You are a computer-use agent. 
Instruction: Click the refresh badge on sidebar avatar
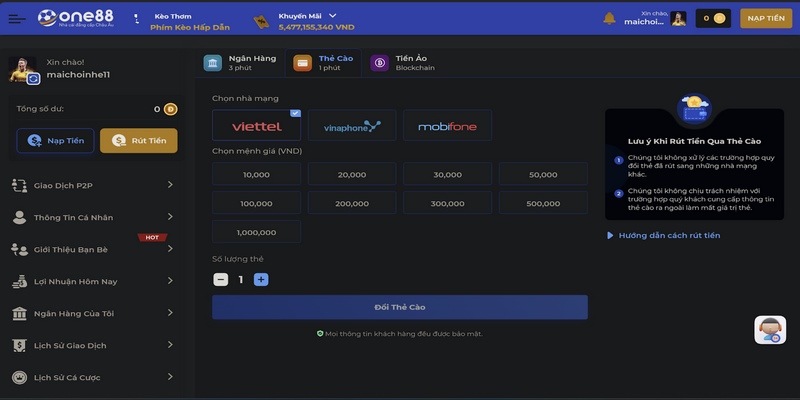(33, 79)
